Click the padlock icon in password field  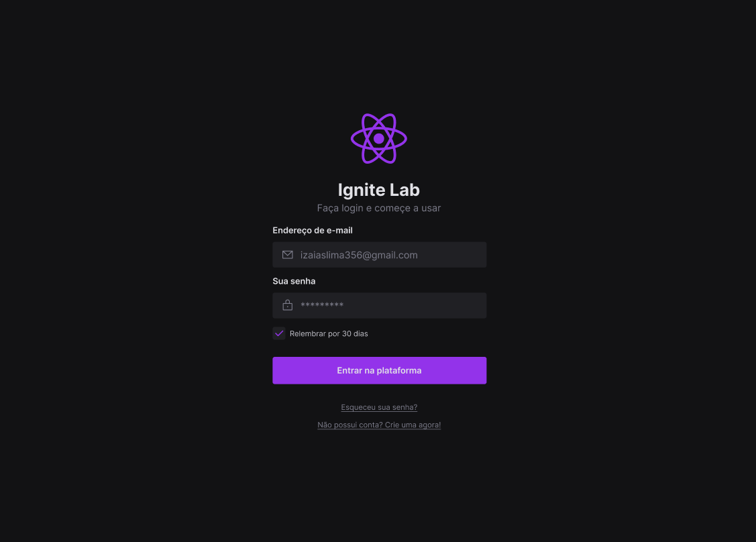tap(287, 305)
